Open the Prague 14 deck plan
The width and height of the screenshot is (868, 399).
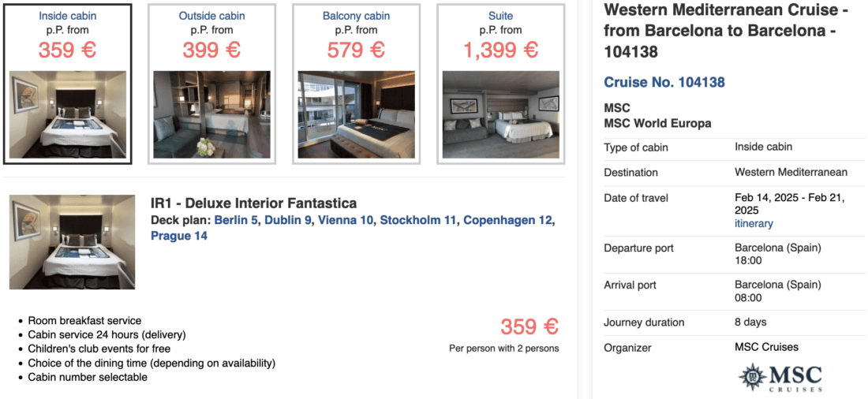pos(179,236)
